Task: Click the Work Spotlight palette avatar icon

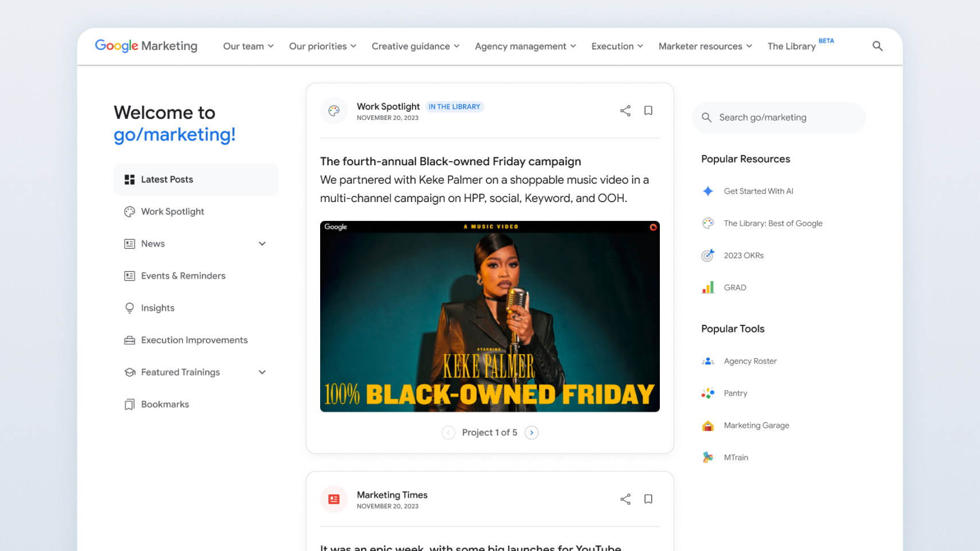Action: click(x=334, y=111)
